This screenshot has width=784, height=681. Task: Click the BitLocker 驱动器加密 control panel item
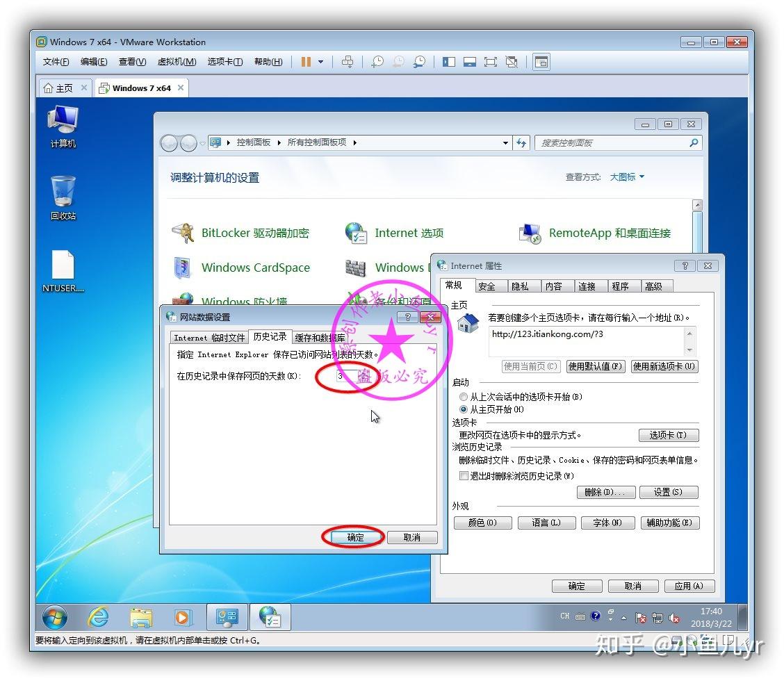click(240, 233)
